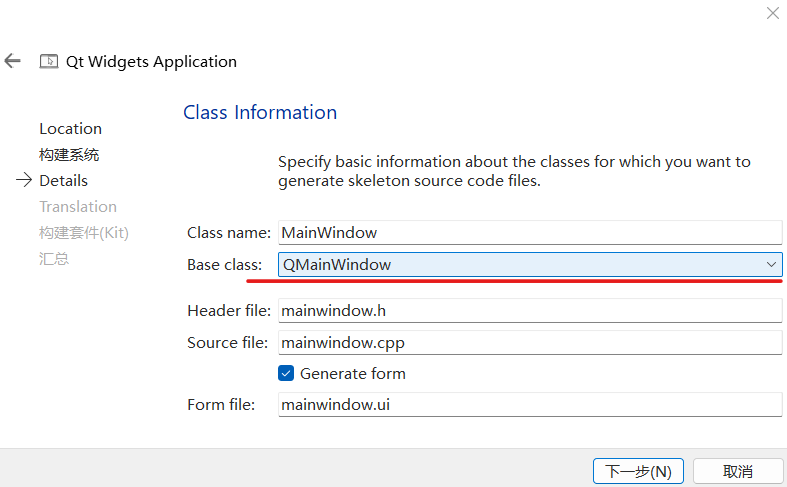Viewport: 787px width, 487px height.
Task: Select the Translation step in sidebar
Action: pos(78,207)
